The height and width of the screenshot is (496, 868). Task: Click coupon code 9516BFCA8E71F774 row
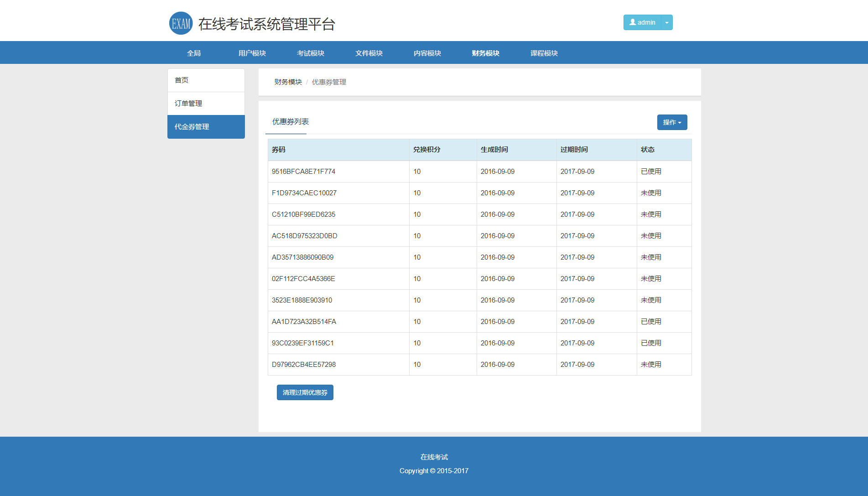point(303,172)
